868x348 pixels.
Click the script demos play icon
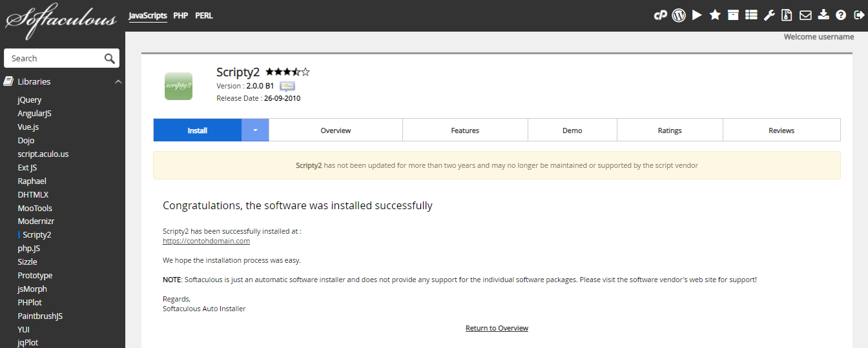click(x=697, y=15)
